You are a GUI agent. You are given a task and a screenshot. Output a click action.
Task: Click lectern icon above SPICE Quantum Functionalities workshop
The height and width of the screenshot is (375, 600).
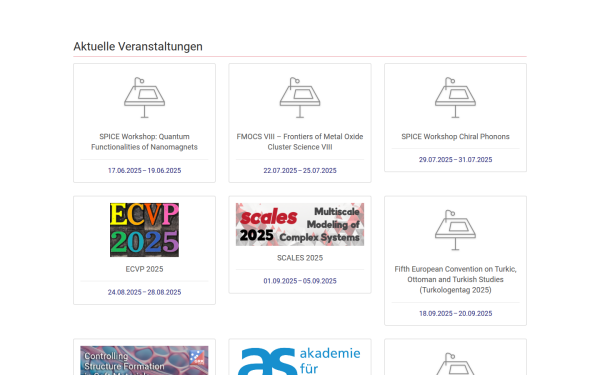pos(144,98)
